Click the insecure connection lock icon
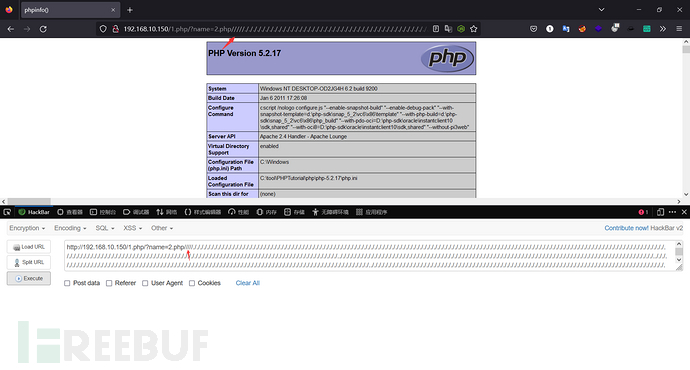The width and height of the screenshot is (690, 370). (115, 29)
